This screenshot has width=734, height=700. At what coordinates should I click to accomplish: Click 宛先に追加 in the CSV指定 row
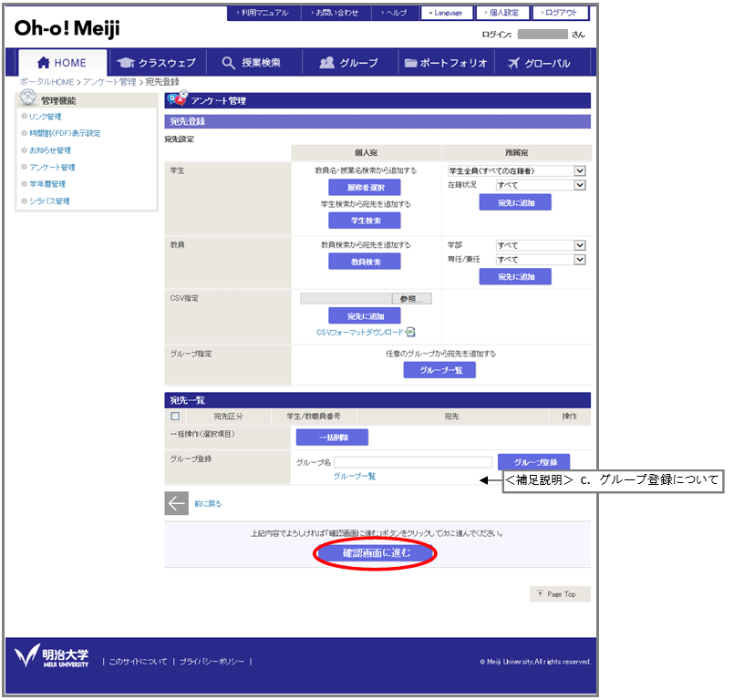pyautogui.click(x=365, y=316)
